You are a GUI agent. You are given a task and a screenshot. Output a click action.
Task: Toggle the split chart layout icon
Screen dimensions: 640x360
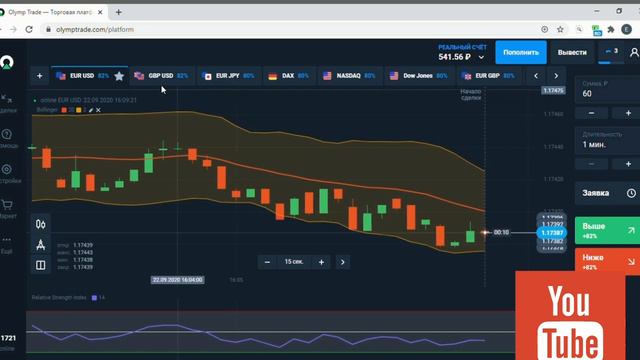(40, 265)
